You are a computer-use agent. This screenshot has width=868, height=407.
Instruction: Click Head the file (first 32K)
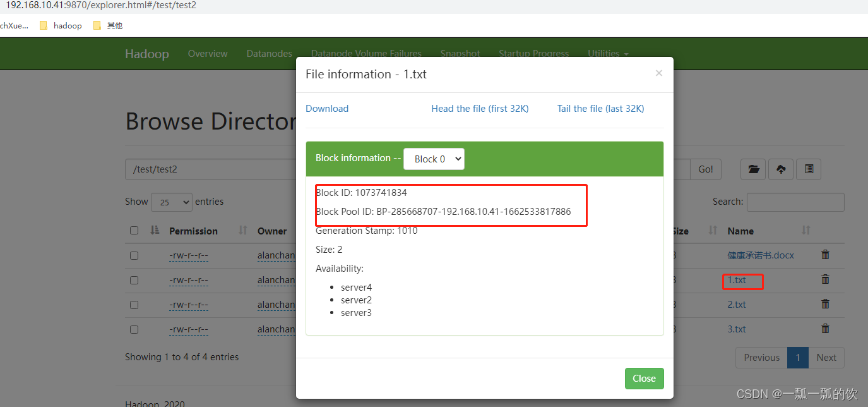(x=480, y=109)
